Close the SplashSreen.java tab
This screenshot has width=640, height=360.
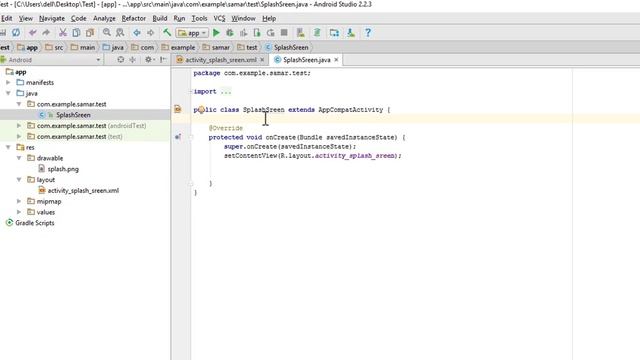(336, 60)
